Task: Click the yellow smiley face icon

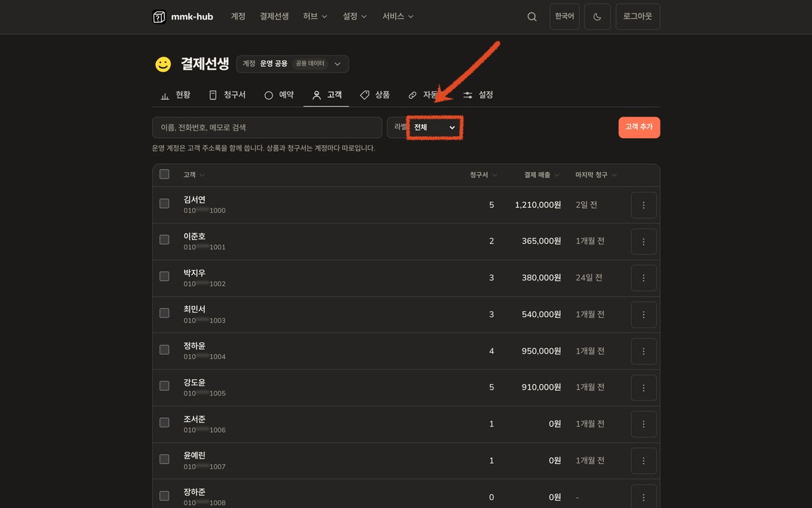Action: [x=163, y=64]
